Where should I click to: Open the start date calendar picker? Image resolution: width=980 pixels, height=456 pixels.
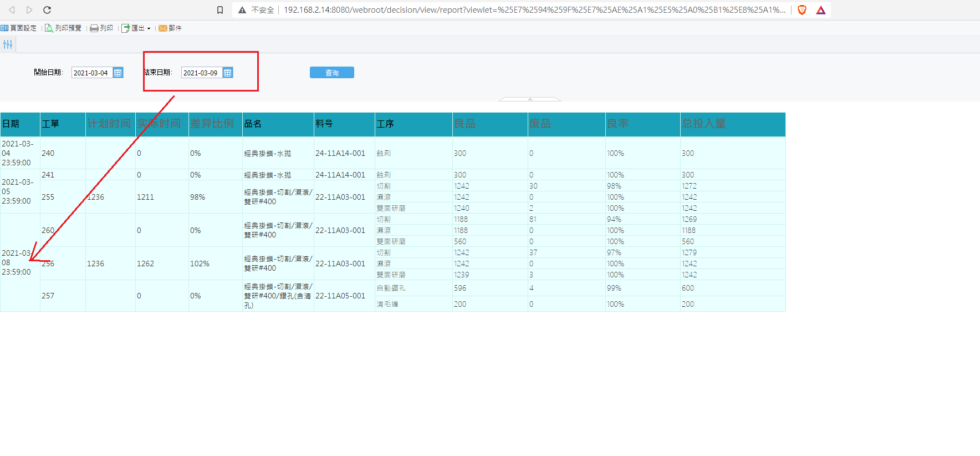click(x=118, y=73)
